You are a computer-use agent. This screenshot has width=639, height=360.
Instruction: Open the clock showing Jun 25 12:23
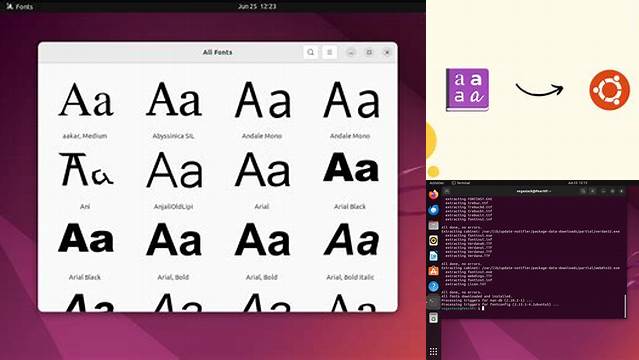[257, 7]
